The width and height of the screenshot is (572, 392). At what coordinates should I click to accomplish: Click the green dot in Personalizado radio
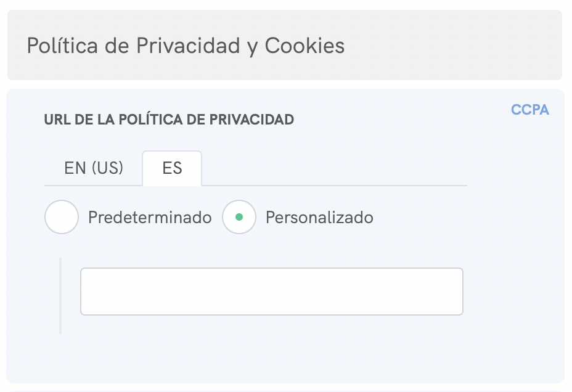tap(239, 217)
